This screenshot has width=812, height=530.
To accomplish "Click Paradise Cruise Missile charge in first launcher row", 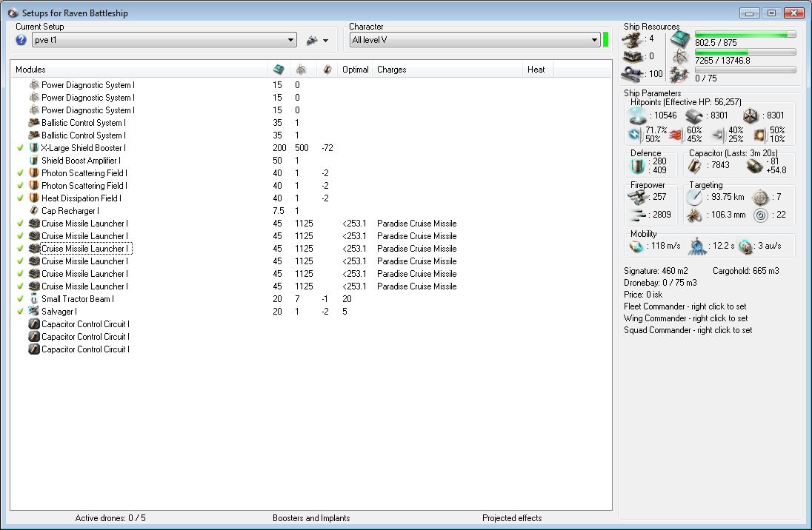I will pyautogui.click(x=417, y=224).
